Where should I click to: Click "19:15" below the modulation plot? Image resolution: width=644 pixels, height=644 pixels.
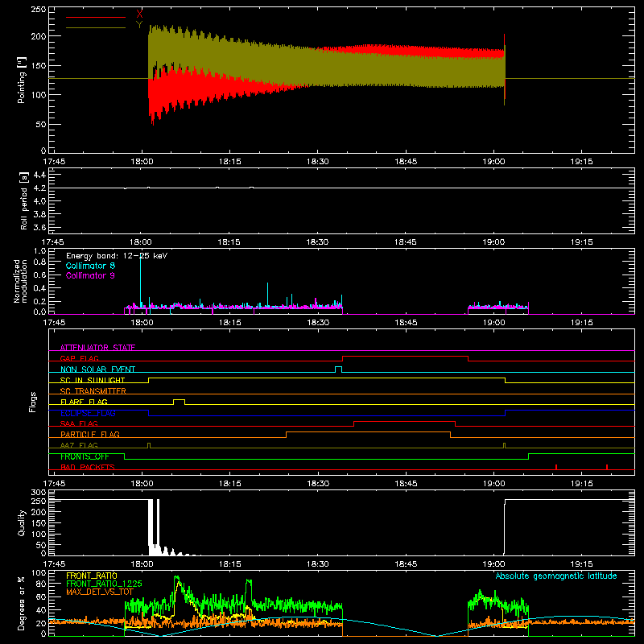581,323
